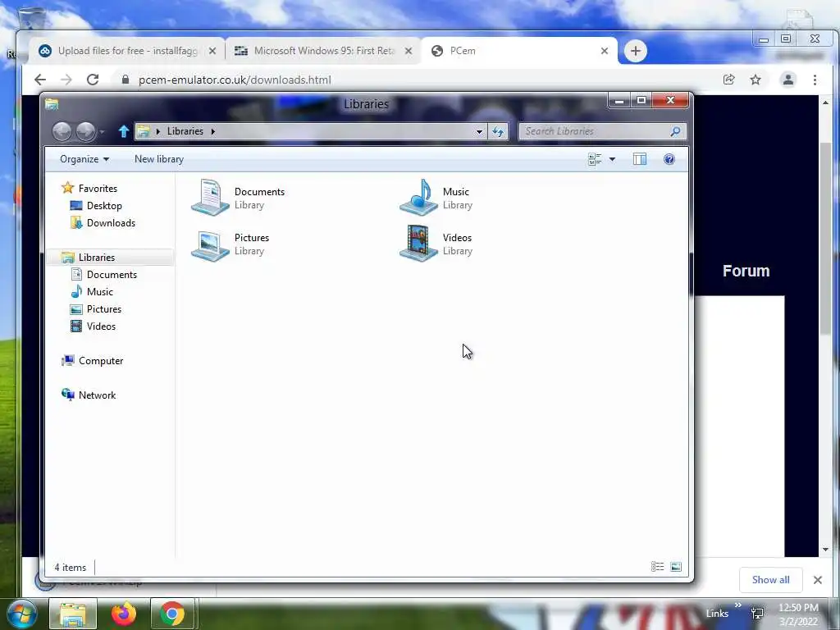Click the Explorer back arrow button

pyautogui.click(x=62, y=131)
